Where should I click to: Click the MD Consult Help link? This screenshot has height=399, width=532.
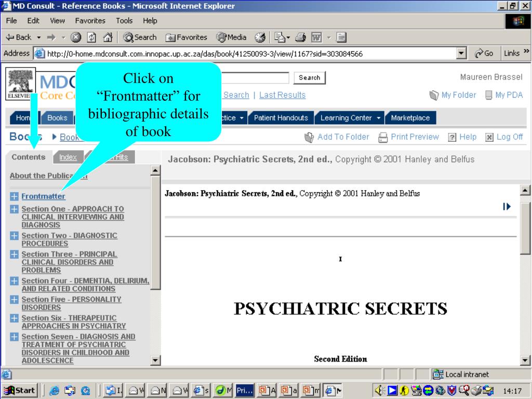462,137
